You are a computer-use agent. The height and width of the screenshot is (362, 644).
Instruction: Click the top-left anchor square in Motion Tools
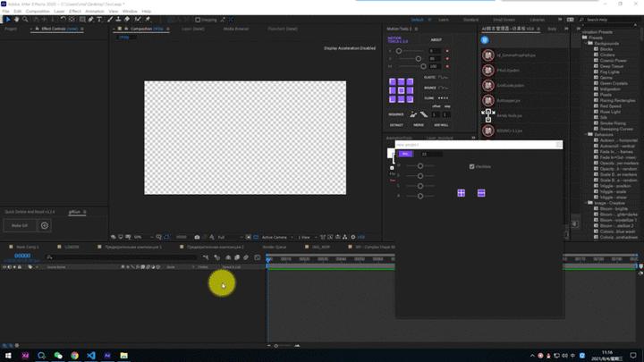[393, 81]
